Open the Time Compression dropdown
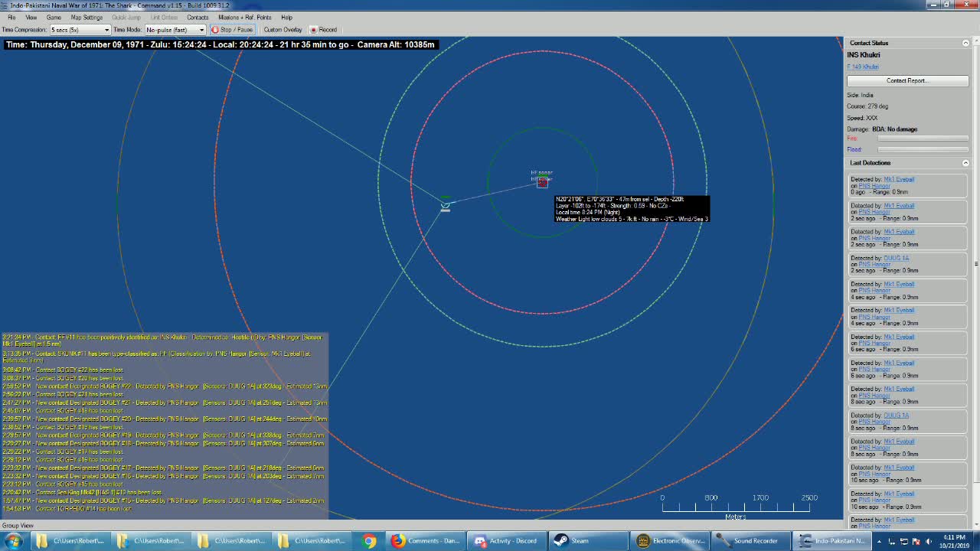Screen dimensions: 980x551 point(80,30)
